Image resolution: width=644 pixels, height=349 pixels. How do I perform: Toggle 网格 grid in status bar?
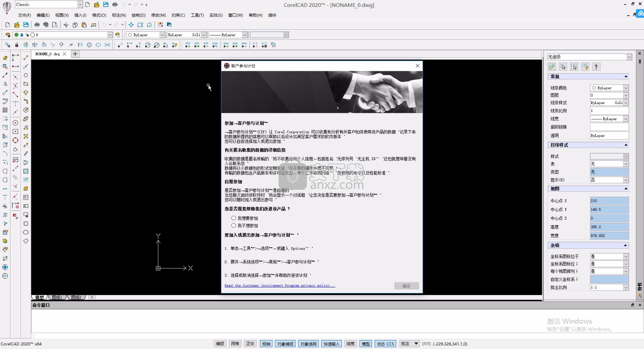point(235,344)
